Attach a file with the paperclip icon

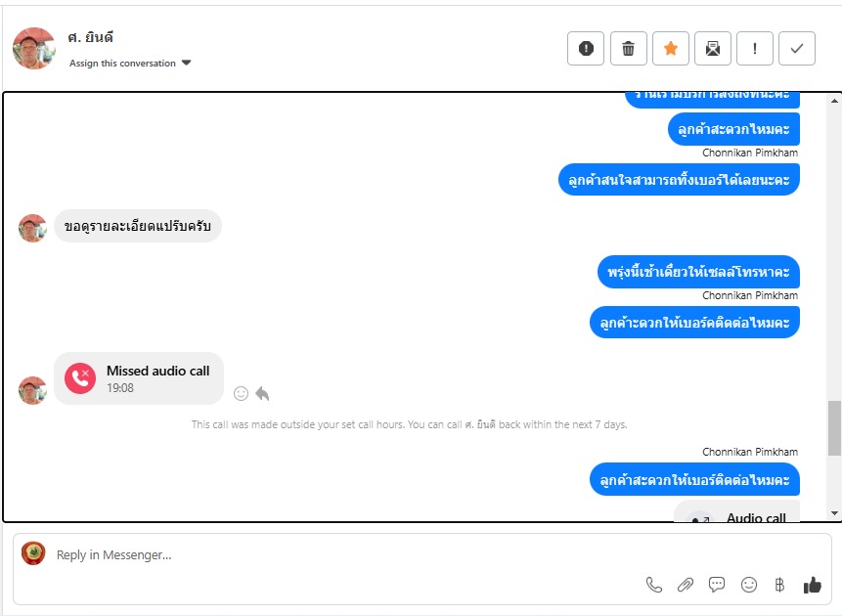click(x=686, y=585)
